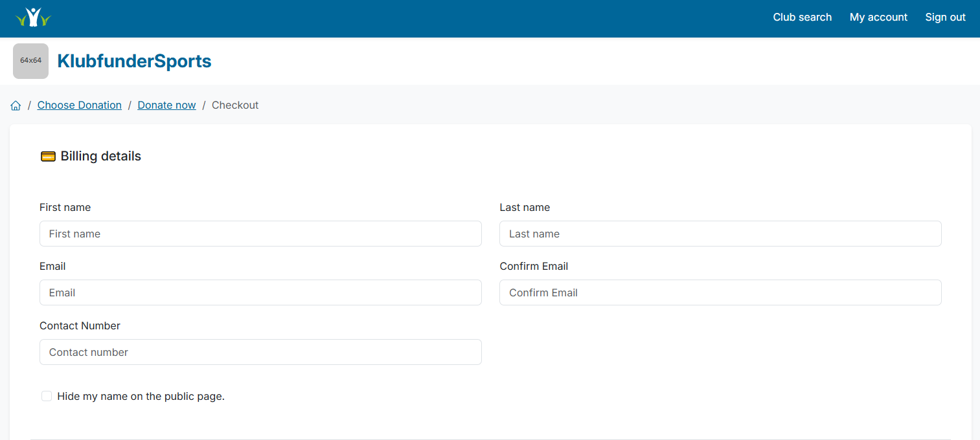Click the home icon in the breadcrumb
Image resolution: width=980 pixels, height=440 pixels.
click(16, 105)
